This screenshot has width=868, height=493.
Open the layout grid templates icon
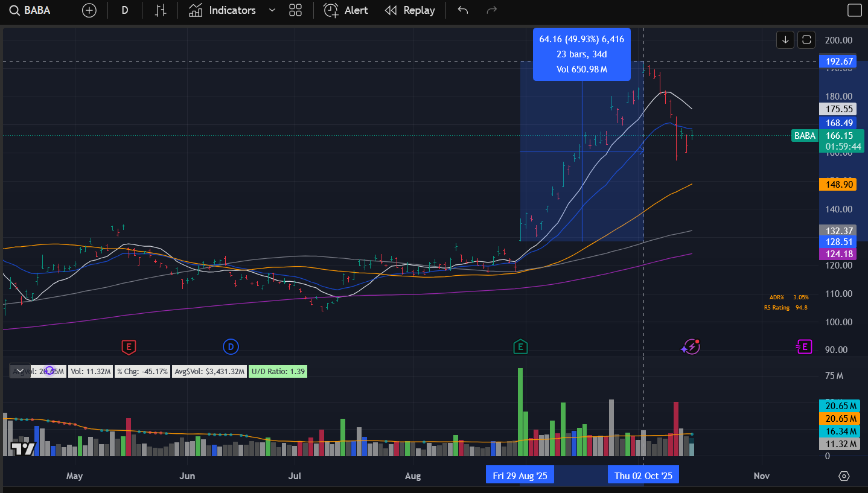(x=295, y=10)
